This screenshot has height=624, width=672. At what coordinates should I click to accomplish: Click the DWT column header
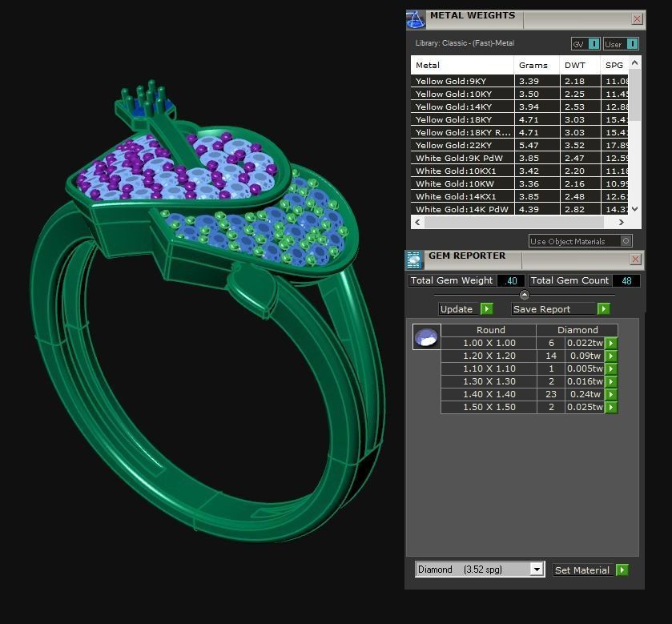pyautogui.click(x=580, y=65)
